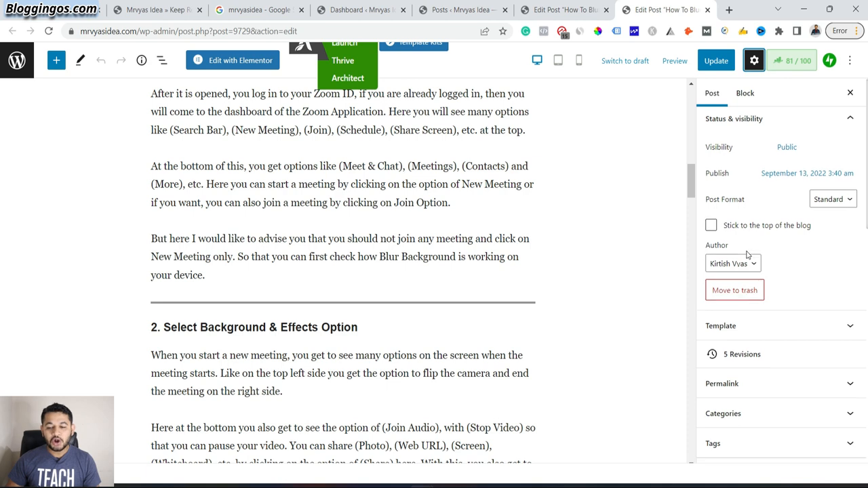This screenshot has width=868, height=488.
Task: Switch to mobile preview icon
Action: 578,60
